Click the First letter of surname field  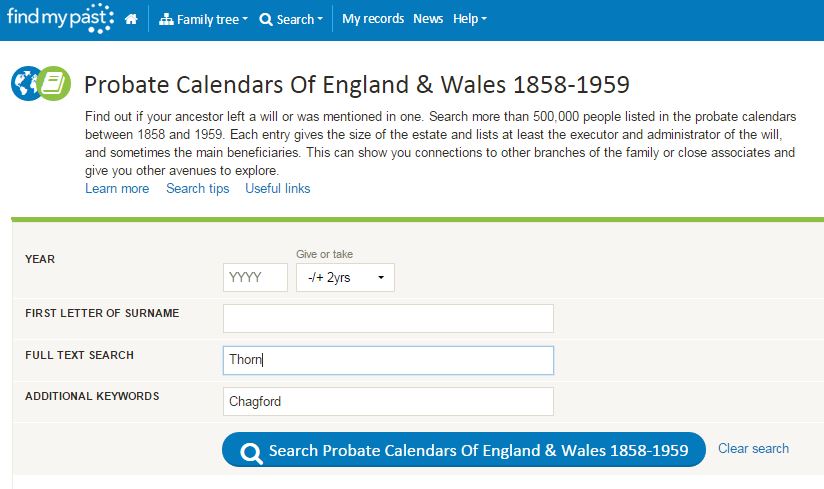388,318
